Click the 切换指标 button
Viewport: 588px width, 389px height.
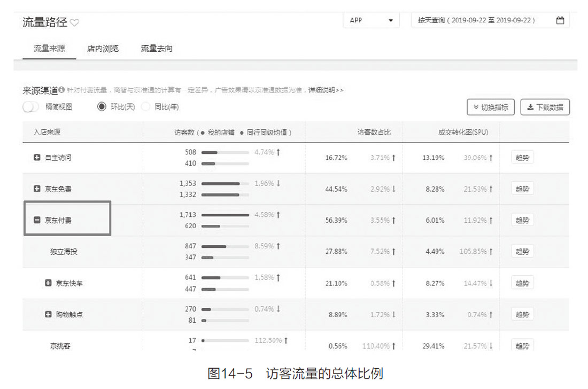[x=490, y=107]
